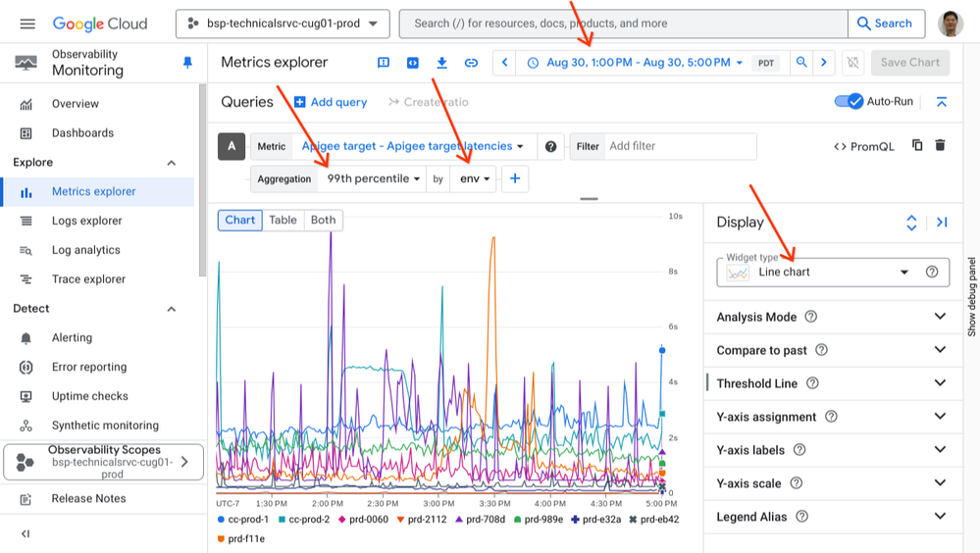Screen dimensions: 980x553
Task: Open the help icon next to the metric
Action: [x=550, y=146]
